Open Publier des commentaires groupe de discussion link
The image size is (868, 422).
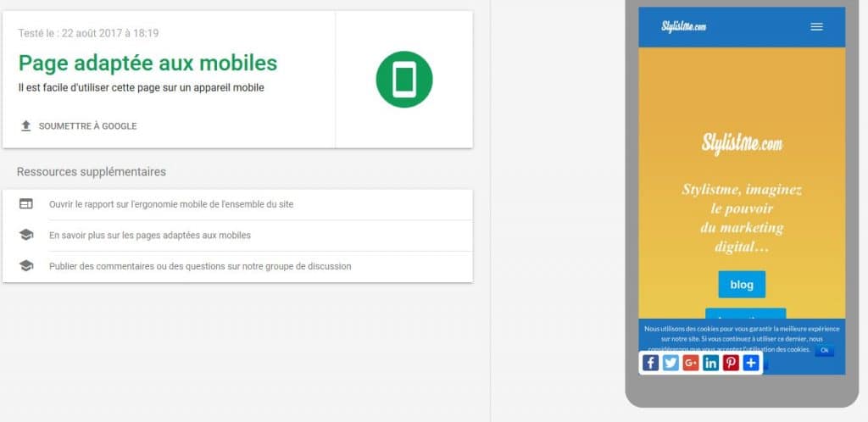click(200, 266)
